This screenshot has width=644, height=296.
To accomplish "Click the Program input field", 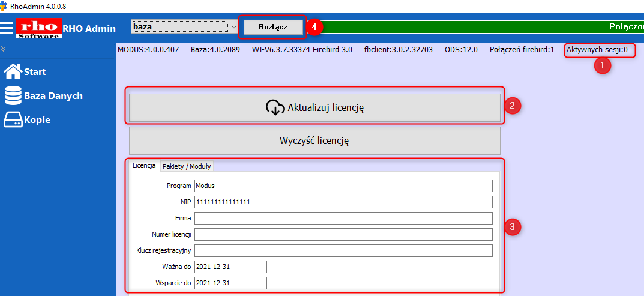I will (x=343, y=186).
